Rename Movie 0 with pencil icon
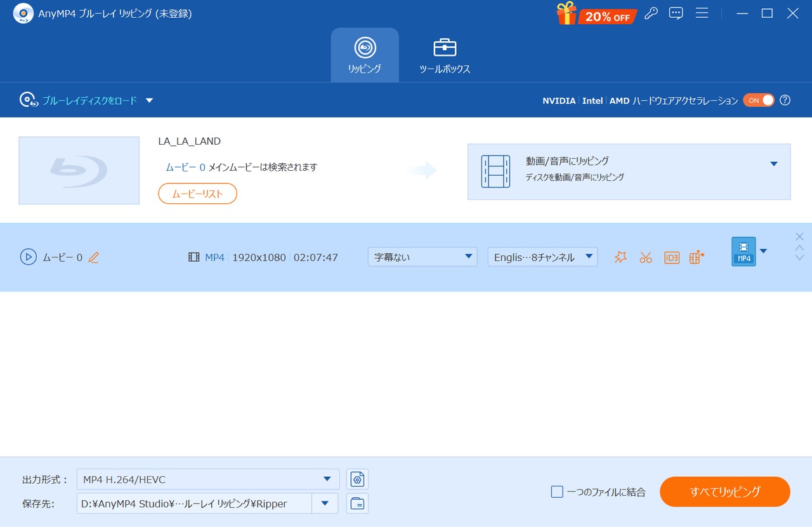 point(94,257)
